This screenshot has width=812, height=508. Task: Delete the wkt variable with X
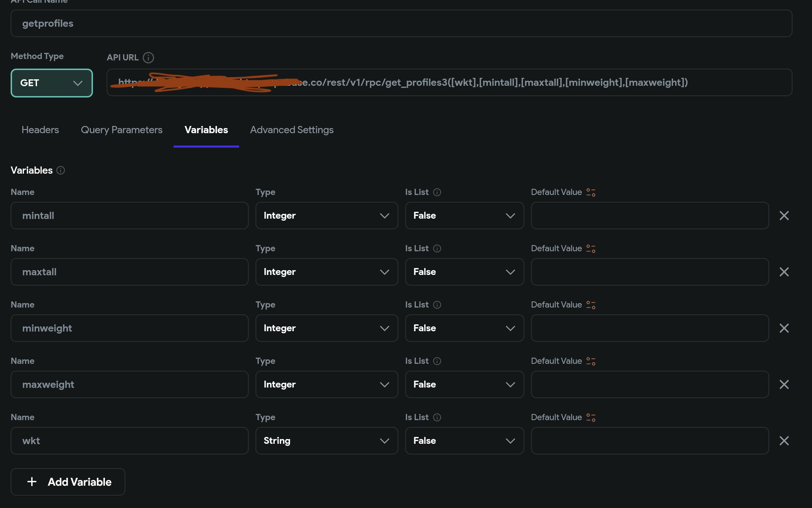point(784,441)
